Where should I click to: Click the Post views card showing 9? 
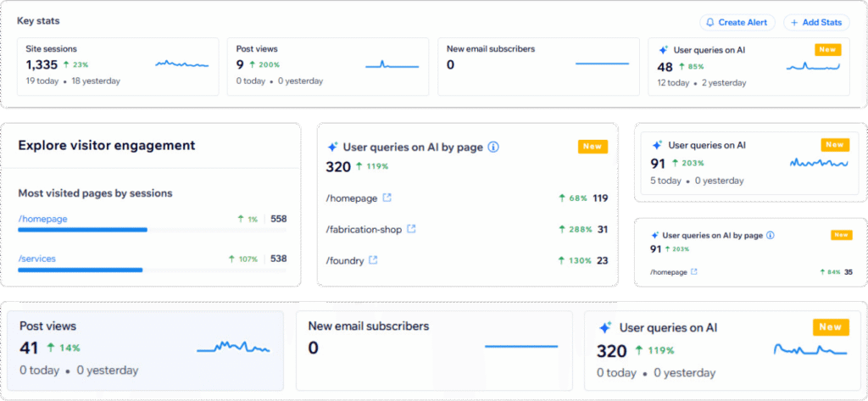(328, 66)
